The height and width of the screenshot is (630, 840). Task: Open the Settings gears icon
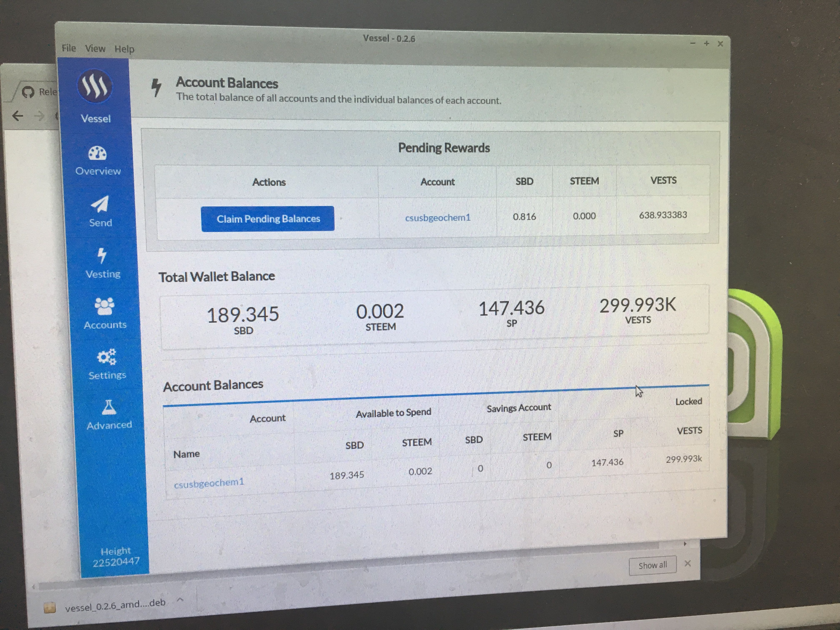click(x=106, y=357)
